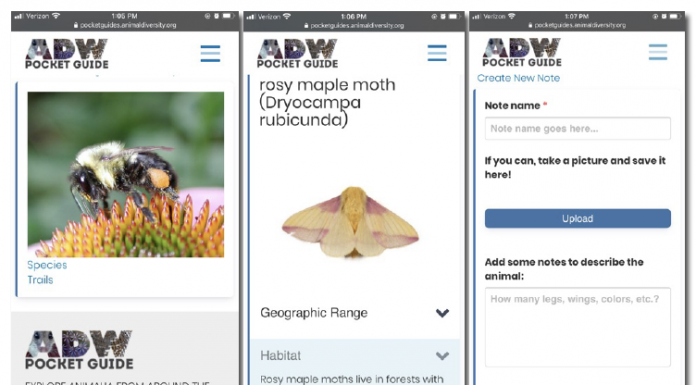
Task: Click the Geographic Range chevron arrow
Action: pyautogui.click(x=442, y=313)
